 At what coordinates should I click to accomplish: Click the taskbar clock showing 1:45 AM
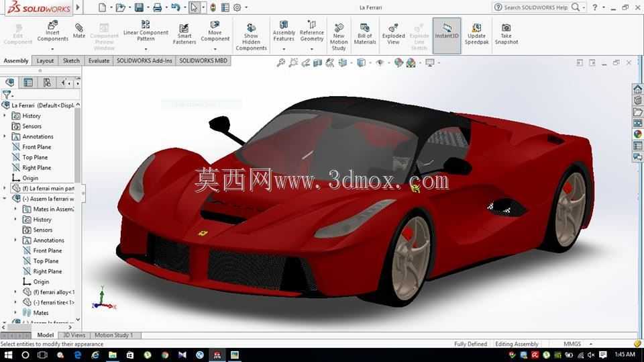(x=625, y=354)
